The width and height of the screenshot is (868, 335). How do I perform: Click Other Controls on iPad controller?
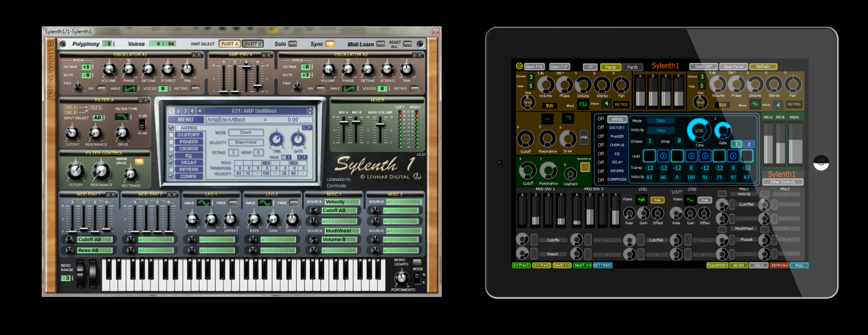click(x=783, y=182)
